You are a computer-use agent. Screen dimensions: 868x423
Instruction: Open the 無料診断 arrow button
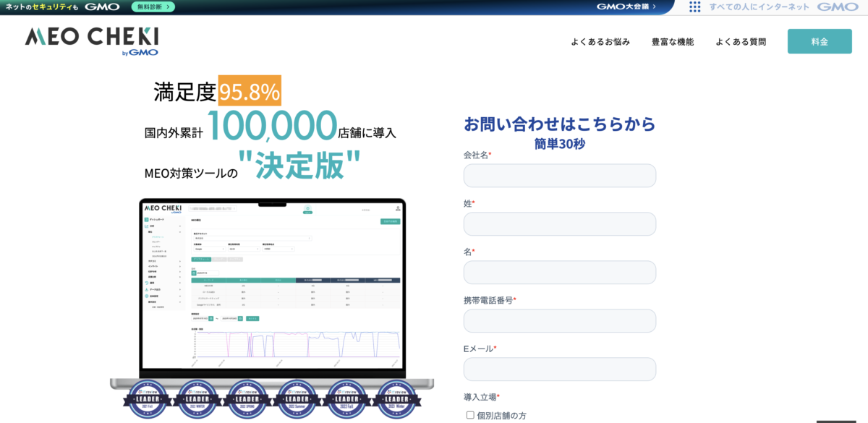tap(153, 7)
